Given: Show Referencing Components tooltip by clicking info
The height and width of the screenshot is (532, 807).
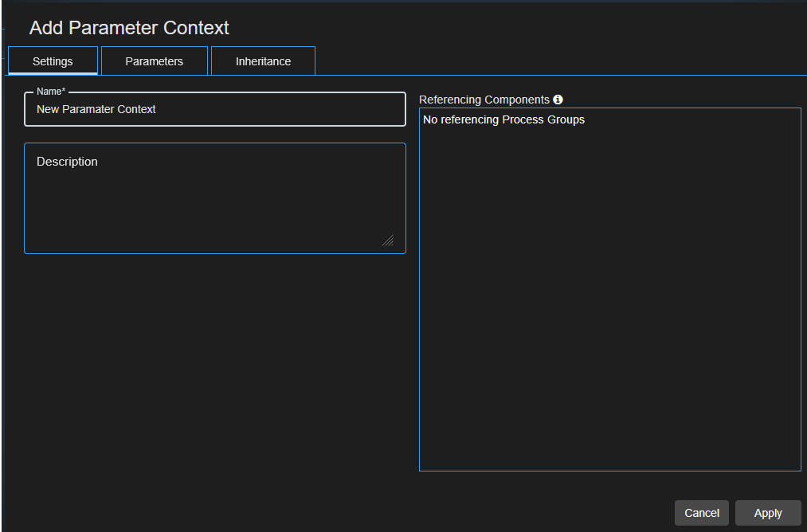Looking at the screenshot, I should click(558, 99).
